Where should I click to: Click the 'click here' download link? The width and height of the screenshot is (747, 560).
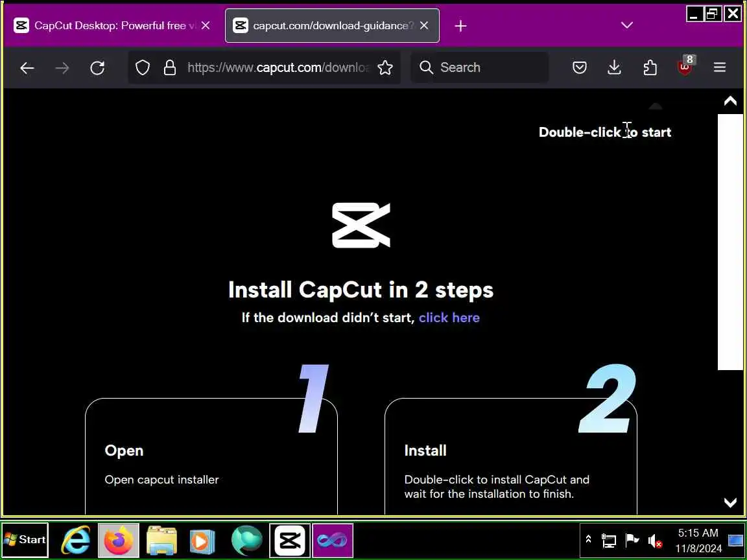pos(449,318)
